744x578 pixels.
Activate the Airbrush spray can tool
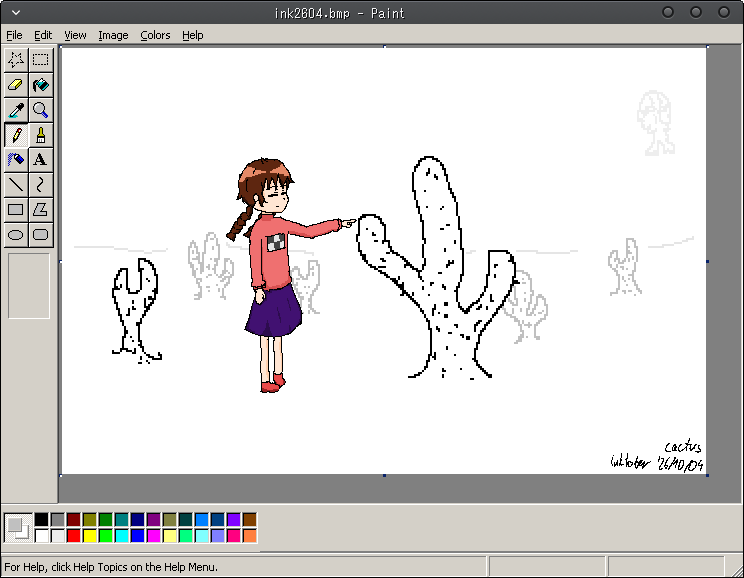[16, 160]
